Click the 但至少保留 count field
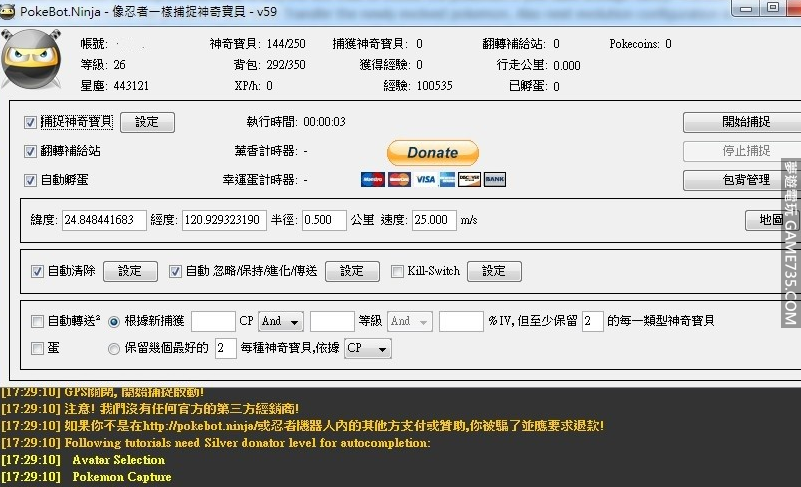801x487 pixels. [593, 321]
